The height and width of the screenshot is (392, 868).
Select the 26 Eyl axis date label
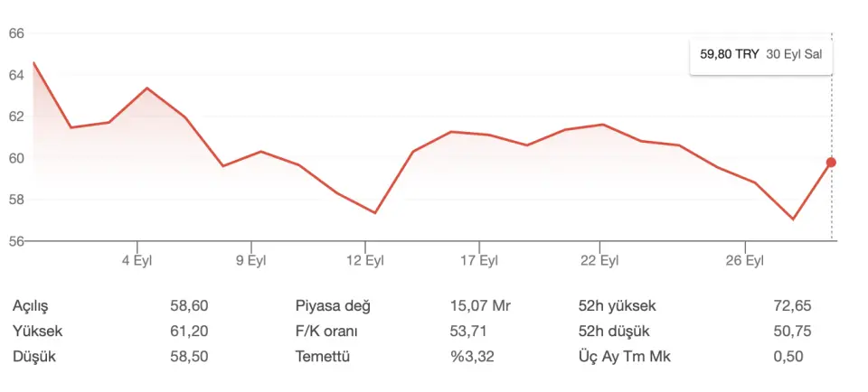(745, 260)
